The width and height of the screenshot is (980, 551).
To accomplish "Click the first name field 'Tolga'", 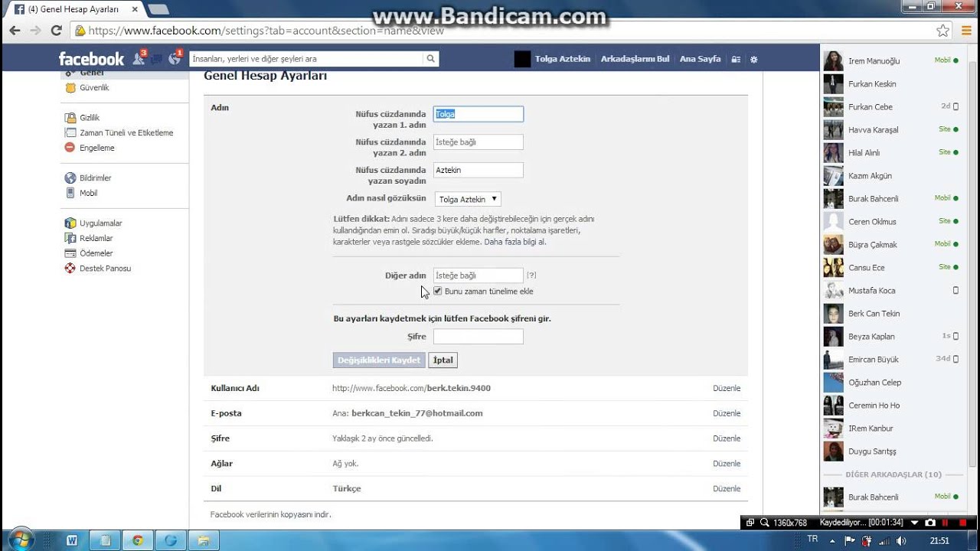I will pyautogui.click(x=479, y=114).
